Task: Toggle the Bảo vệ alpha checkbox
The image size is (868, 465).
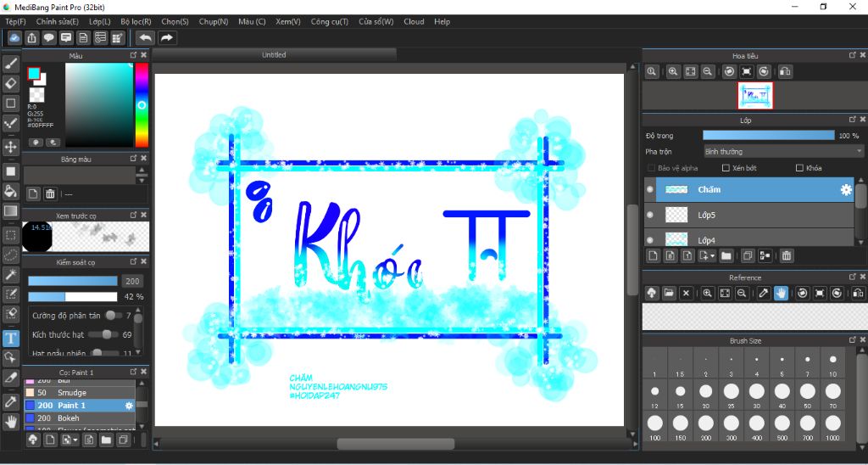Action: click(651, 168)
